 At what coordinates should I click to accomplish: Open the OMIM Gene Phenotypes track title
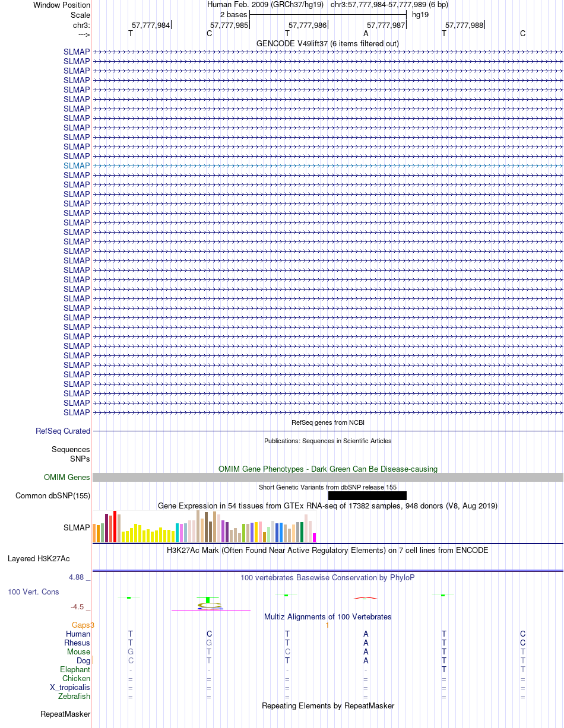(x=328, y=469)
